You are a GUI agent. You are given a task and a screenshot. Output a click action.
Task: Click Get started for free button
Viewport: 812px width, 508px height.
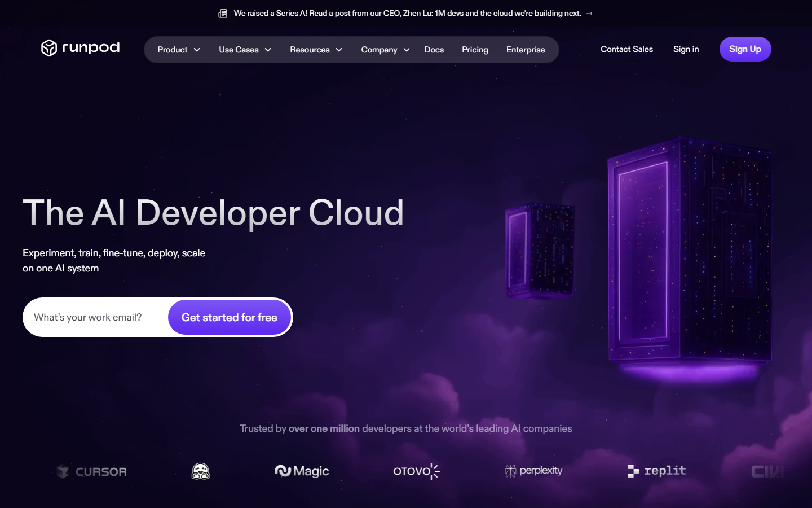pyautogui.click(x=230, y=317)
